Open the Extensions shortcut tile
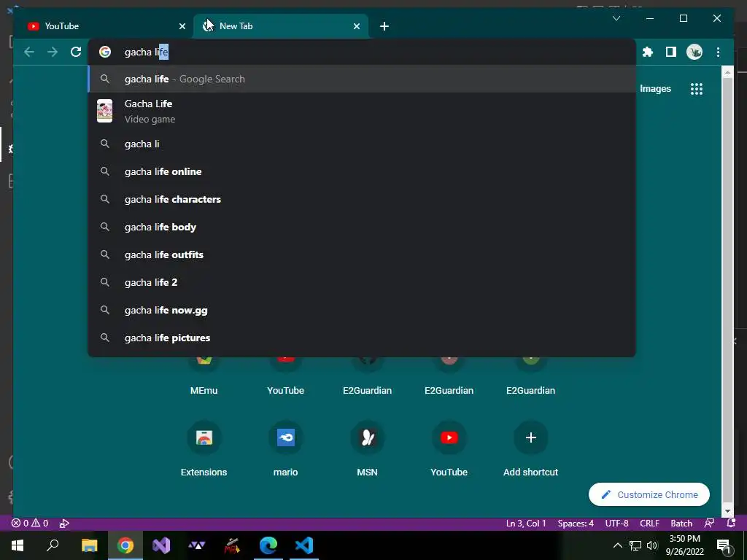This screenshot has height=560, width=747. [204, 448]
